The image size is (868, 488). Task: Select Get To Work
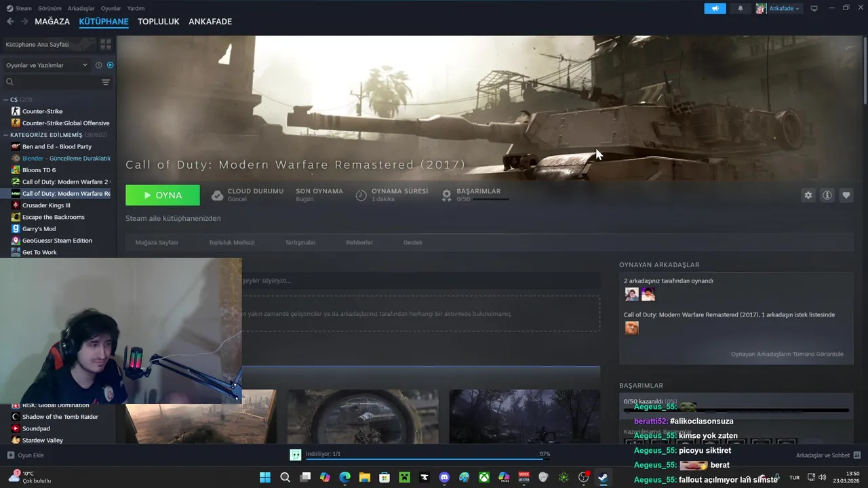[39, 252]
